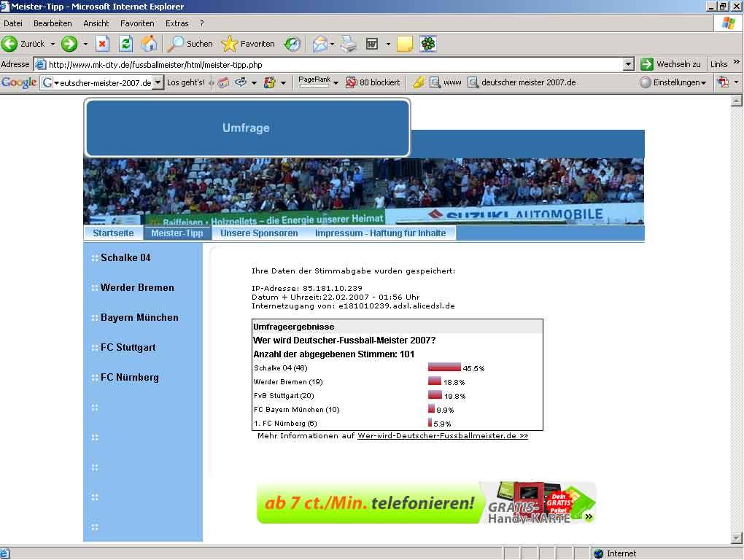Image resolution: width=744 pixels, height=560 pixels.
Task: Click the telefonieren advertisement banner
Action: click(426, 502)
